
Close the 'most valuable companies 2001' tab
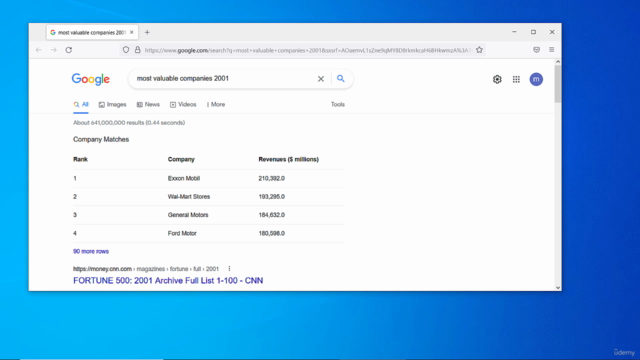131,32
